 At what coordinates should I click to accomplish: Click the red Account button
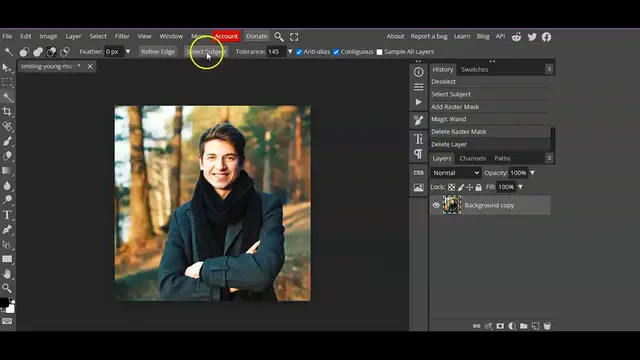point(226,36)
